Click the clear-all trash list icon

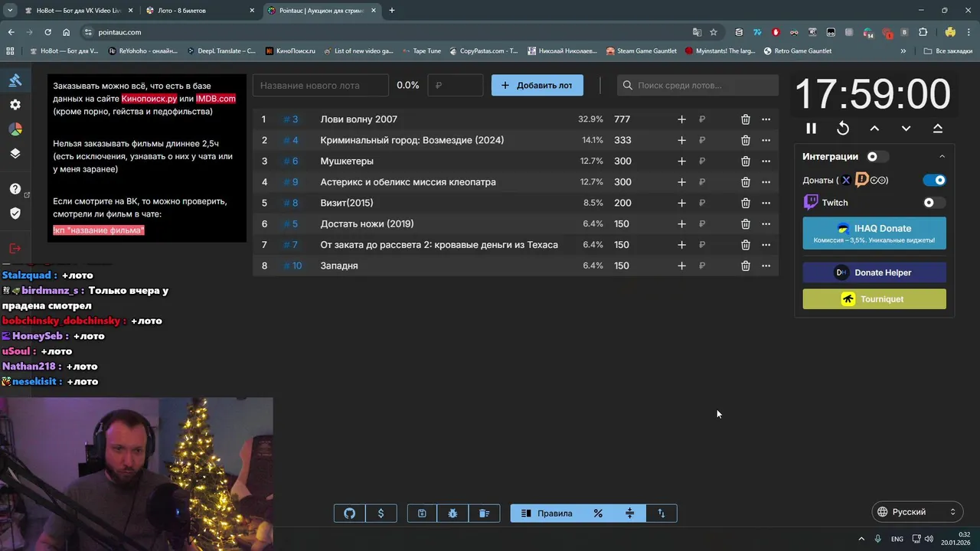pos(484,514)
